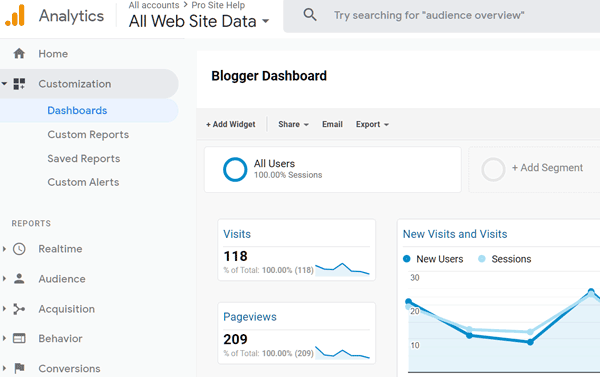
Task: Expand the Audience reports arrow
Action: [x=4, y=279]
